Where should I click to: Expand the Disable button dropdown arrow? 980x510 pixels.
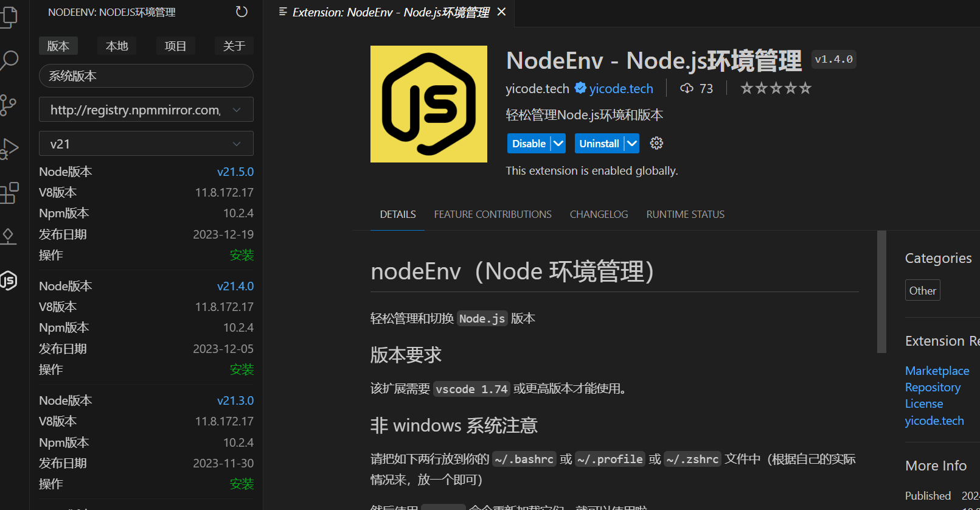[x=558, y=144]
